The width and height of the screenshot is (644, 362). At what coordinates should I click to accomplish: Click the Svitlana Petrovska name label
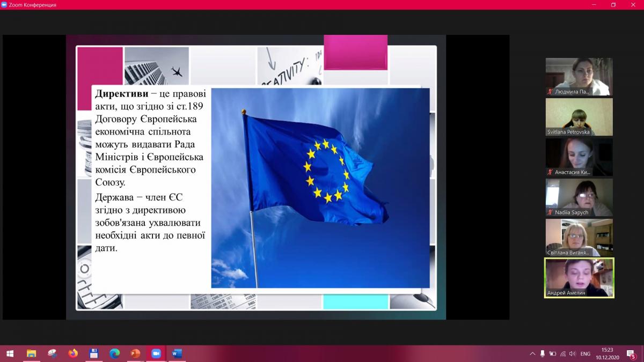pos(568,132)
